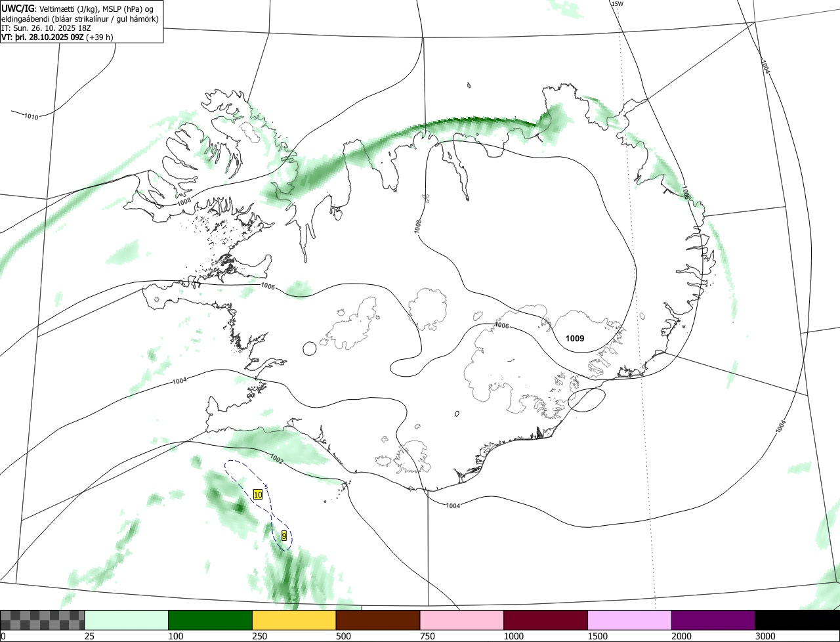
Task: Click the legend value 3000
Action: pyautogui.click(x=765, y=636)
